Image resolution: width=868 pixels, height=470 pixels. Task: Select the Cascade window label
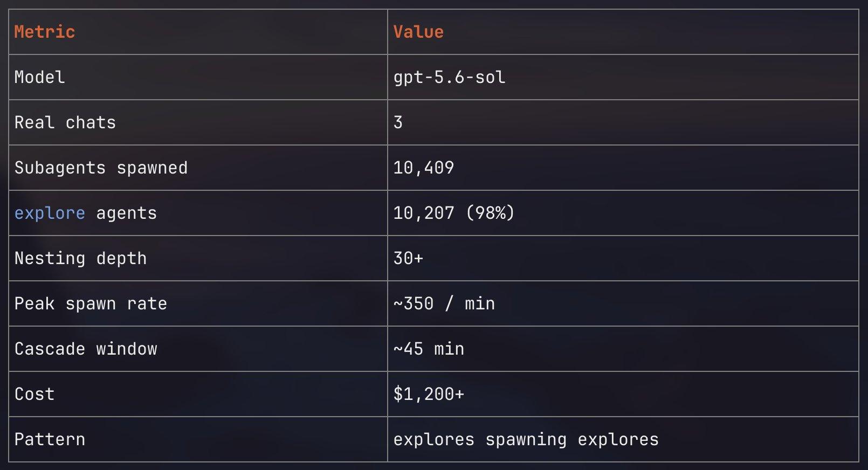tap(86, 349)
